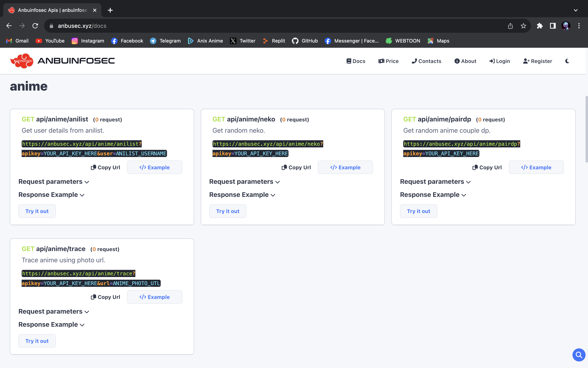588x368 pixels.
Task: Go to the Login page
Action: tap(500, 61)
